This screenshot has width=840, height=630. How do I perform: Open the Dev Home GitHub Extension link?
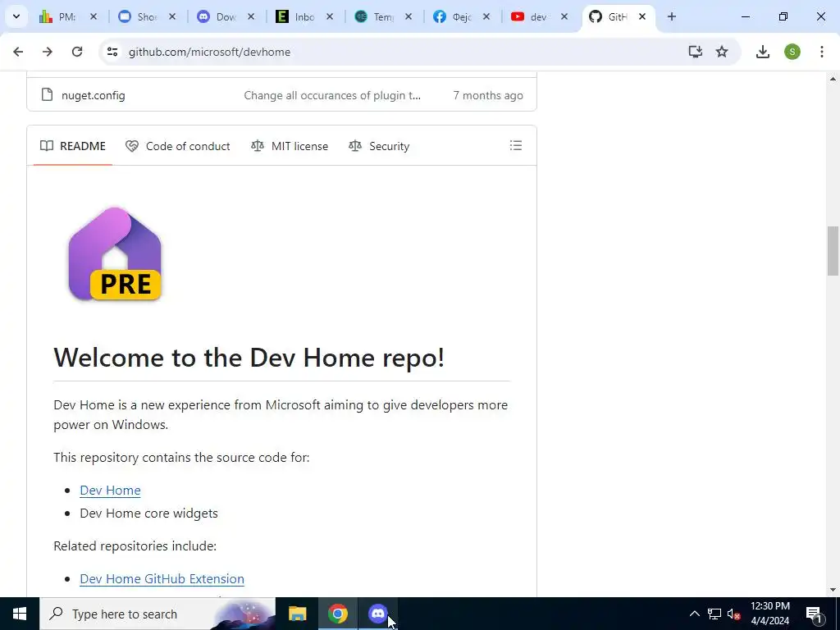tap(162, 578)
